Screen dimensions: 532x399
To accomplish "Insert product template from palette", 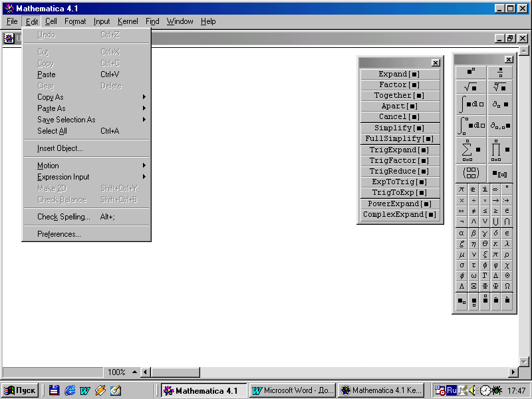I will click(500, 150).
